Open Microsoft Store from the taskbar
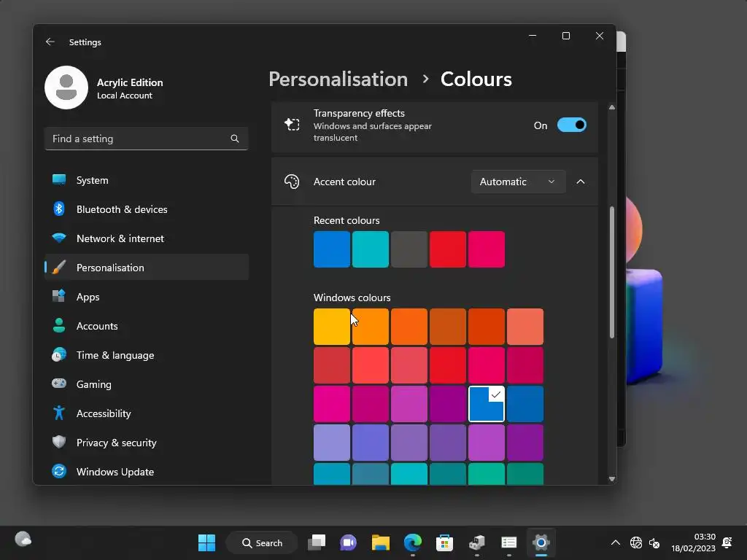Image resolution: width=747 pixels, height=560 pixels. tap(444, 542)
